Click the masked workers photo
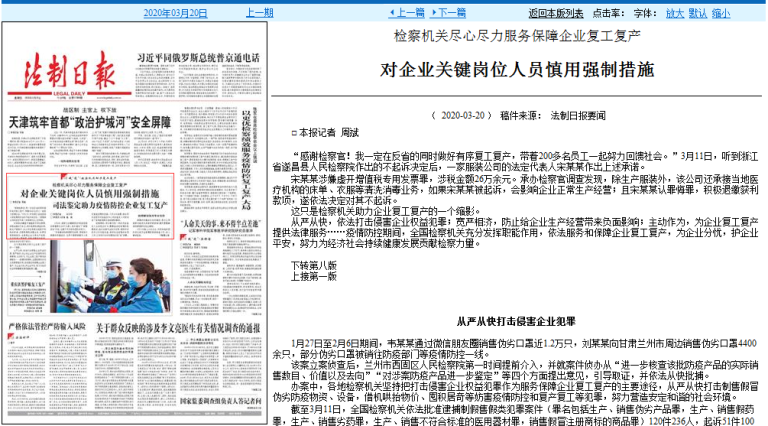This screenshot has width=768, height=426. [x=111, y=276]
